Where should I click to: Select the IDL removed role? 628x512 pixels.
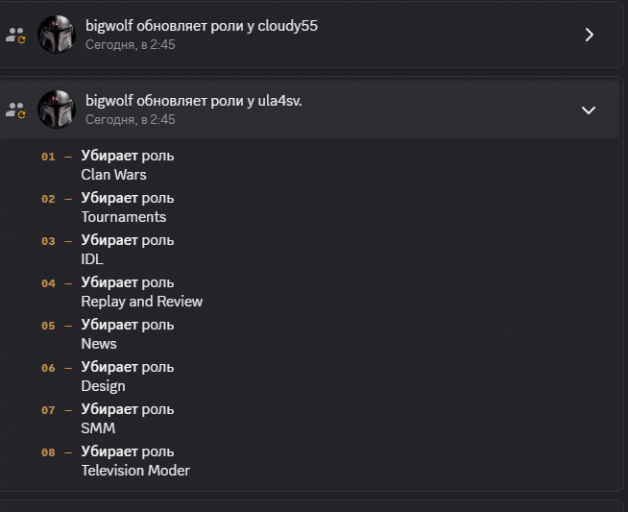coord(92,259)
